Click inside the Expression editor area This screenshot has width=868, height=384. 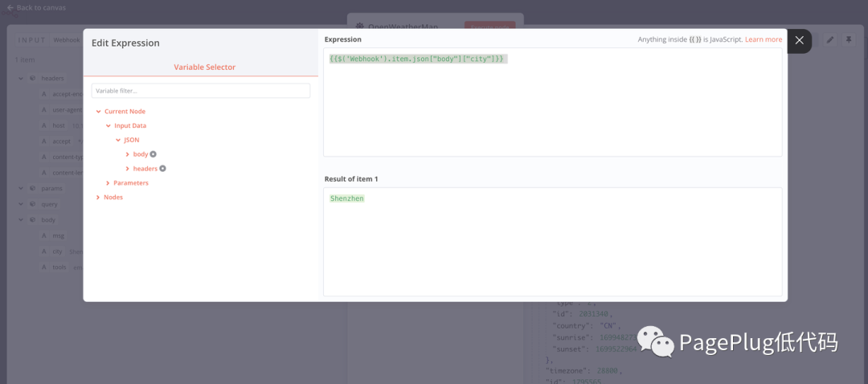(552, 102)
